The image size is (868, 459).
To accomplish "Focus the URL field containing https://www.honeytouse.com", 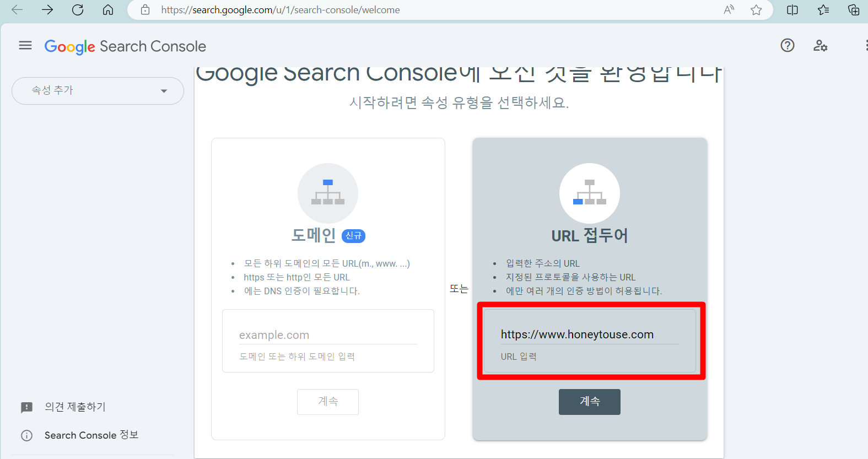I will 590,334.
